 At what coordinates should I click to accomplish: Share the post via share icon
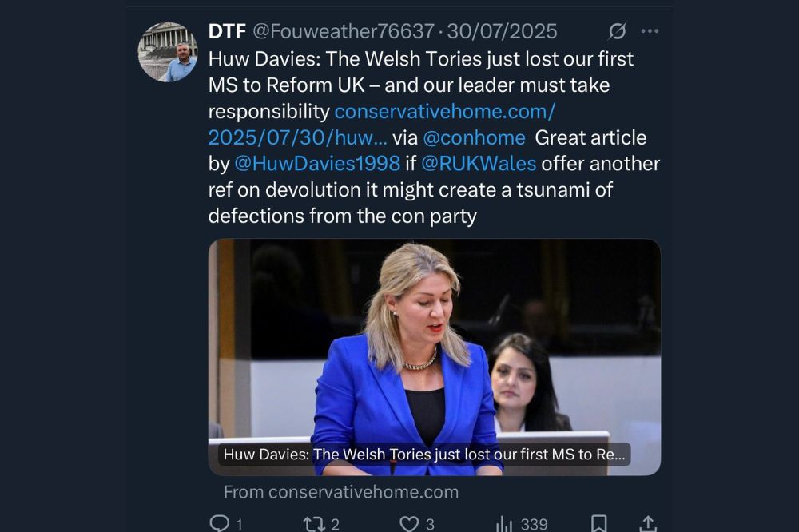(x=648, y=523)
